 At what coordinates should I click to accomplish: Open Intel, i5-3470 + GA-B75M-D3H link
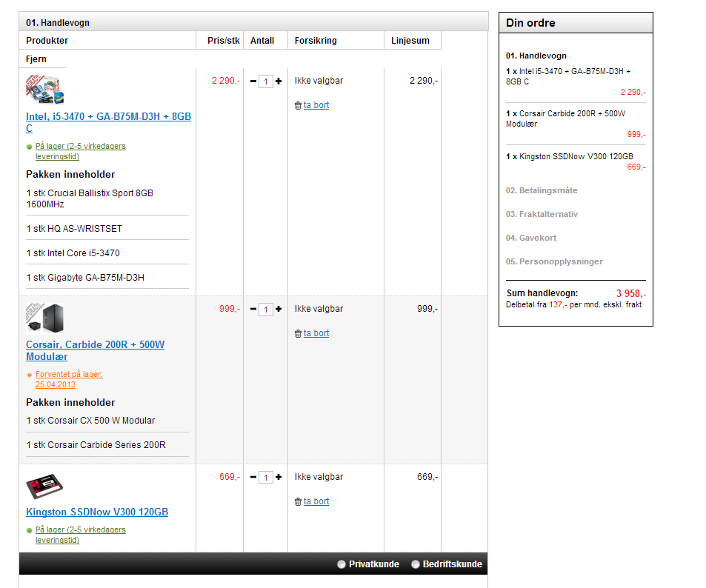(x=108, y=122)
